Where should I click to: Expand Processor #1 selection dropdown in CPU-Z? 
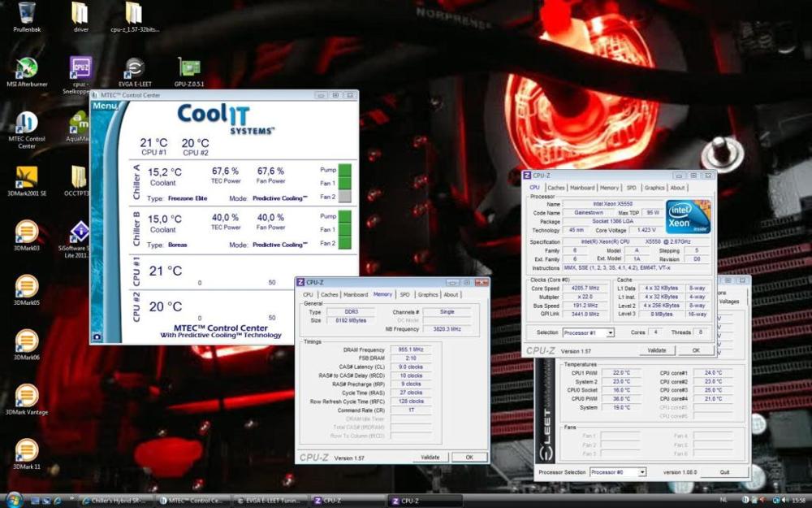coord(610,332)
